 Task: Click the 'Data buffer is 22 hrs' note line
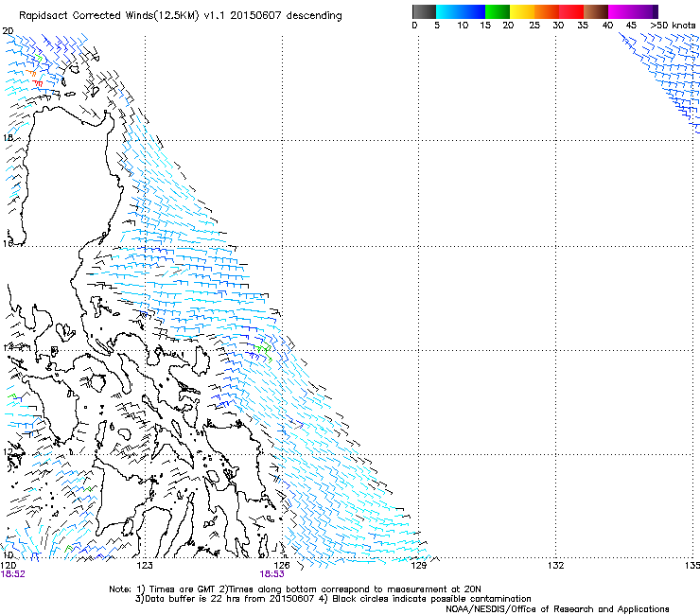pyautogui.click(x=333, y=599)
